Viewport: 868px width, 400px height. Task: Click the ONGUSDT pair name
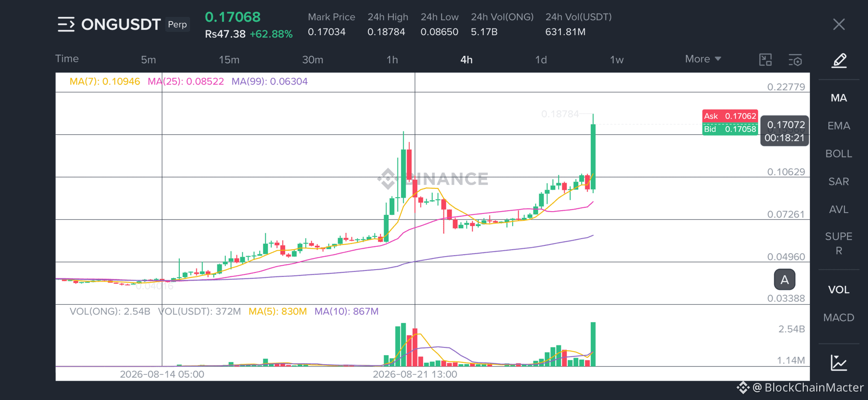pyautogui.click(x=121, y=24)
